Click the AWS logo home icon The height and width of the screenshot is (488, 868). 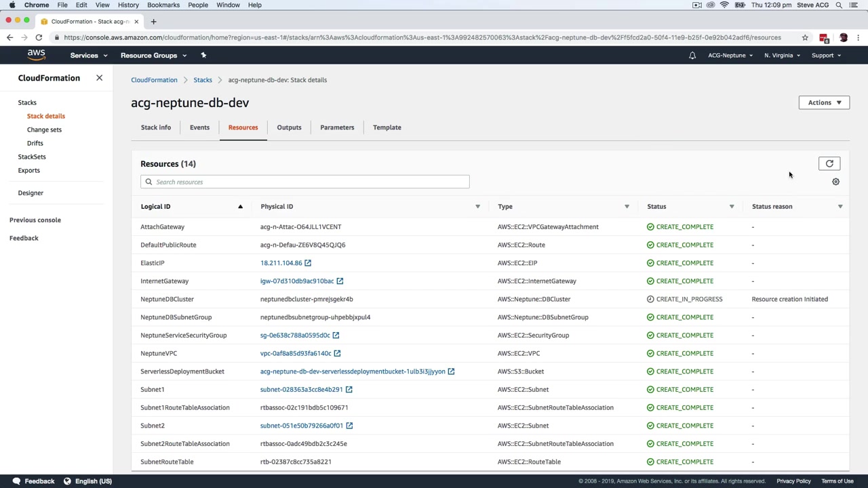37,55
